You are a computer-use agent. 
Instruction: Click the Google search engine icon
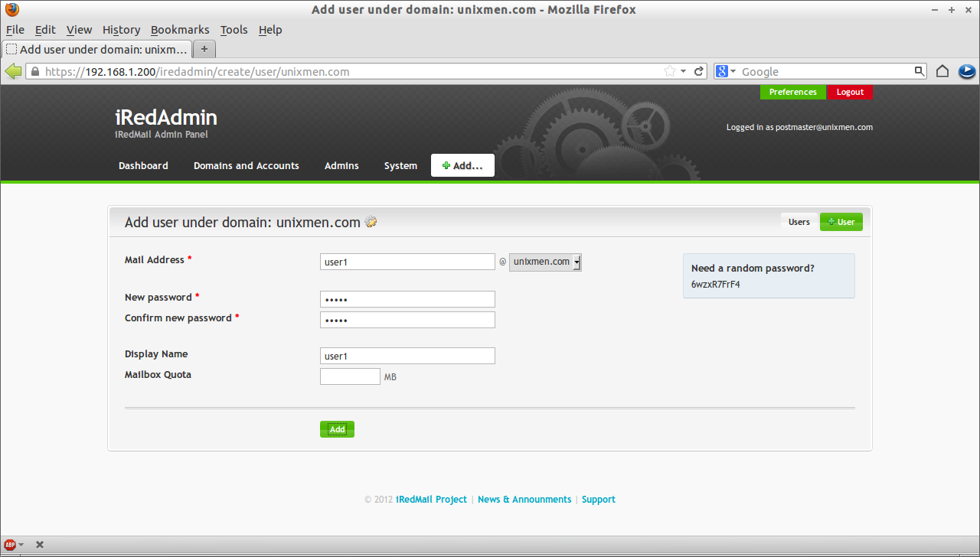click(x=721, y=71)
